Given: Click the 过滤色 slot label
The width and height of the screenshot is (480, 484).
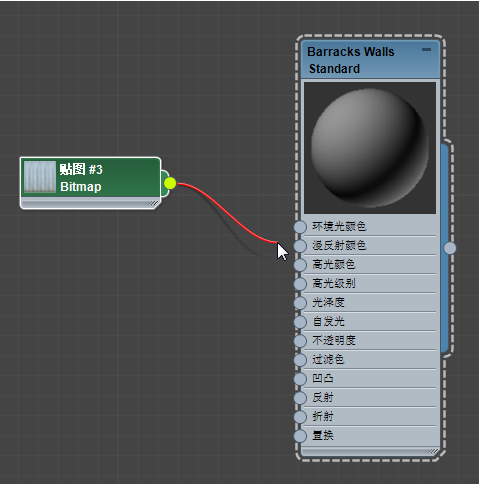Looking at the screenshot, I should click(x=328, y=360).
